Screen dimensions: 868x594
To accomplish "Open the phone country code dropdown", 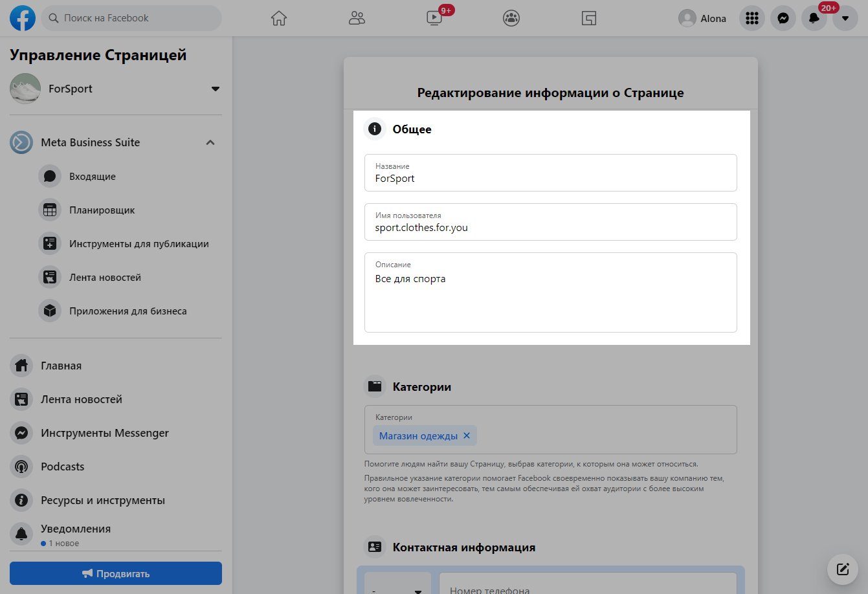I will coord(397,588).
